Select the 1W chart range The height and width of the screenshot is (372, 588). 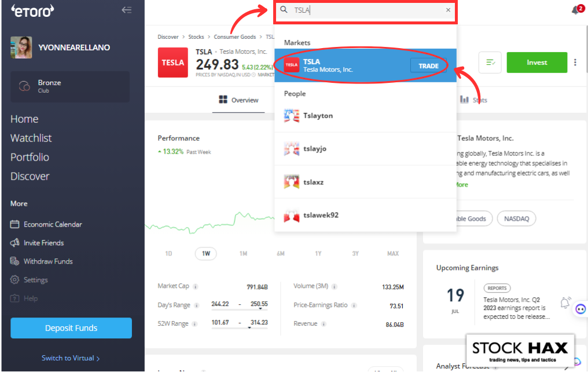click(206, 254)
